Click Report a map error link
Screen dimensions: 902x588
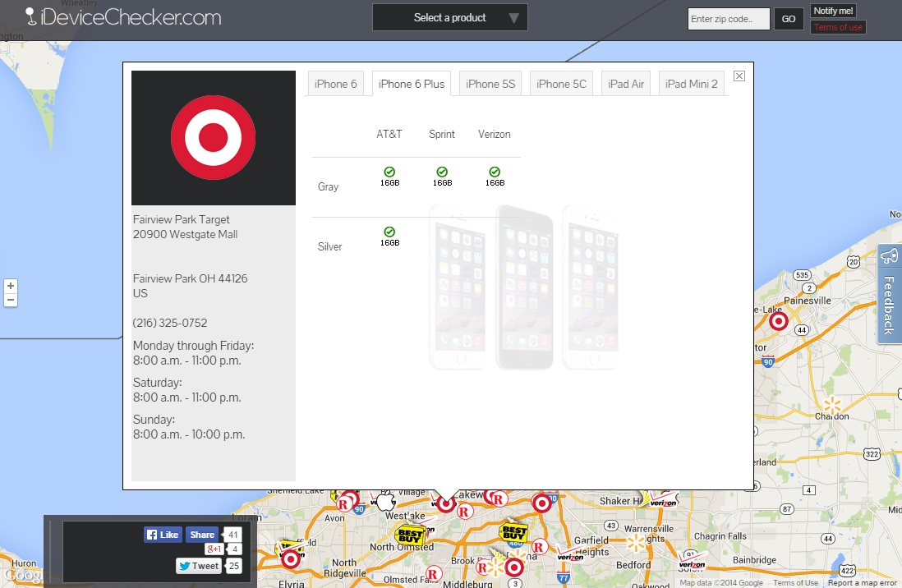click(862, 583)
